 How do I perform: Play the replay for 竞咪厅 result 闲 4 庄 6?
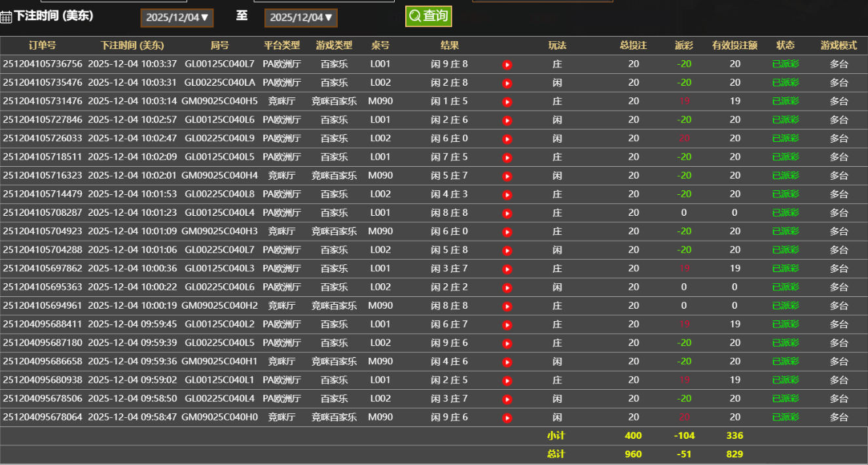pyautogui.click(x=507, y=360)
